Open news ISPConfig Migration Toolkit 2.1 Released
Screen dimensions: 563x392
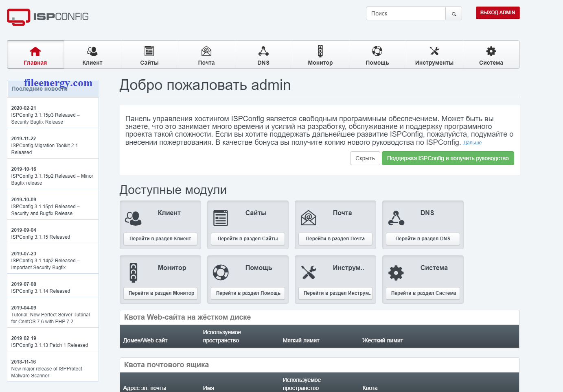(x=44, y=149)
